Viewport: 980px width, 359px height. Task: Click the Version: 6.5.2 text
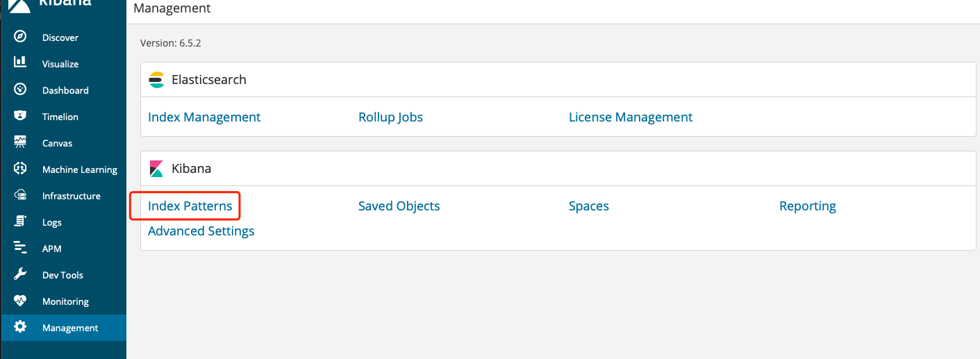(x=171, y=43)
